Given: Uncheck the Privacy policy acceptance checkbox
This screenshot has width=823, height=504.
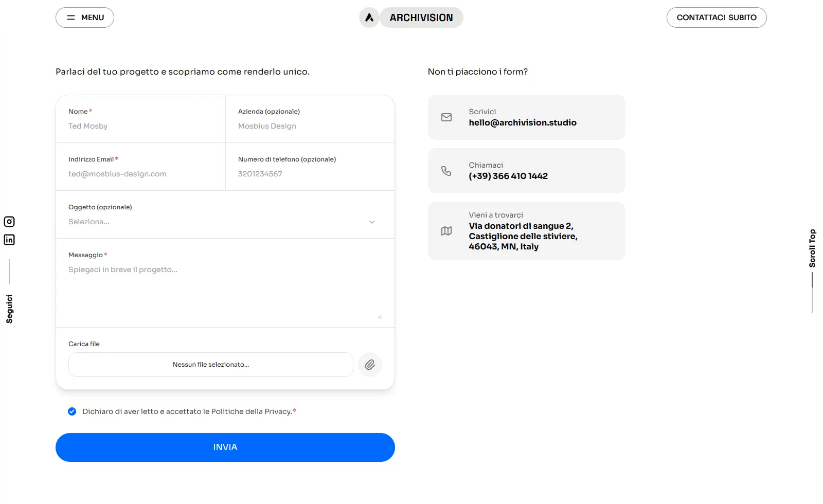Looking at the screenshot, I should tap(72, 411).
